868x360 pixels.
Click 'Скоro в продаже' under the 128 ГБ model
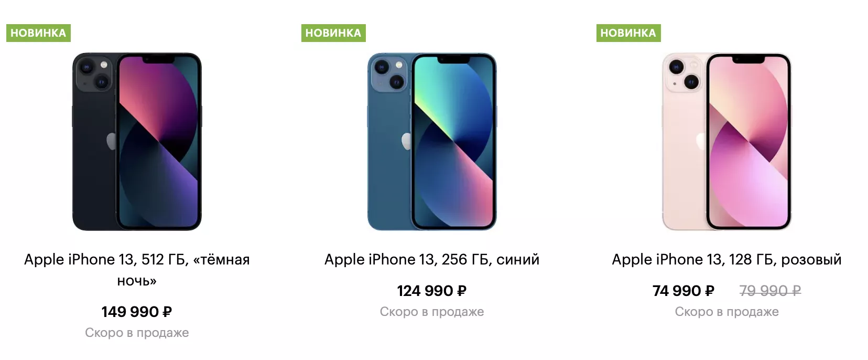[726, 312]
